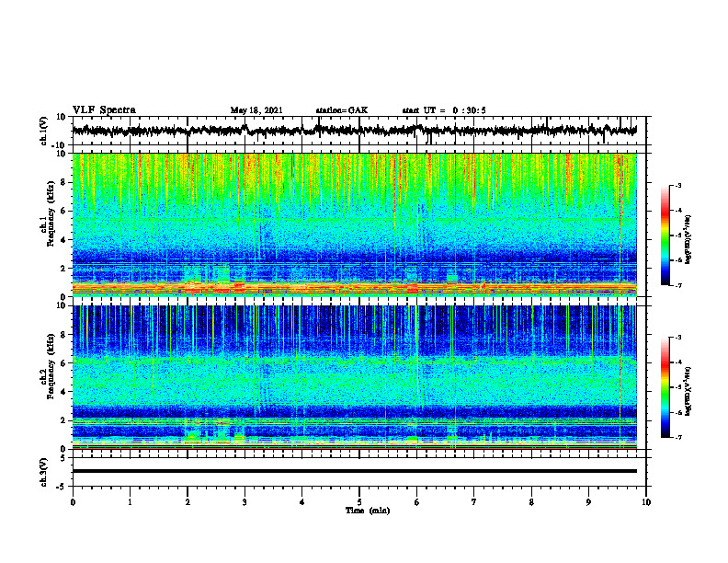
Task: Click the "2" kHz tick on ch.2 spectrogram
Action: 63,420
